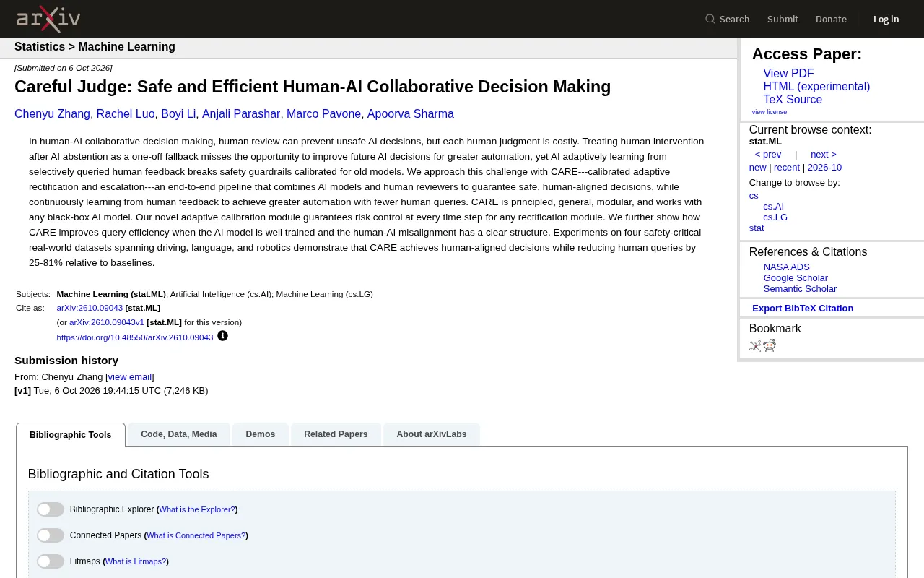Screen dimensions: 924x578
Task: Open author Apoorva Sharma link
Action: [411, 114]
